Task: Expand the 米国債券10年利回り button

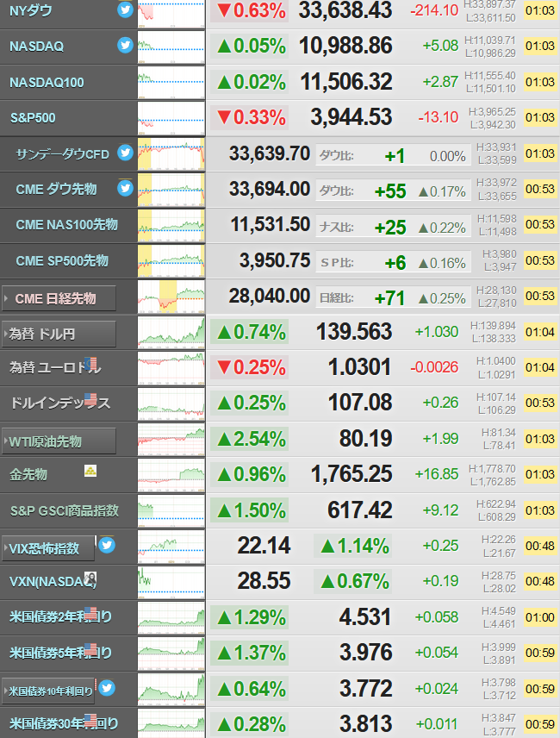Action: (48, 691)
